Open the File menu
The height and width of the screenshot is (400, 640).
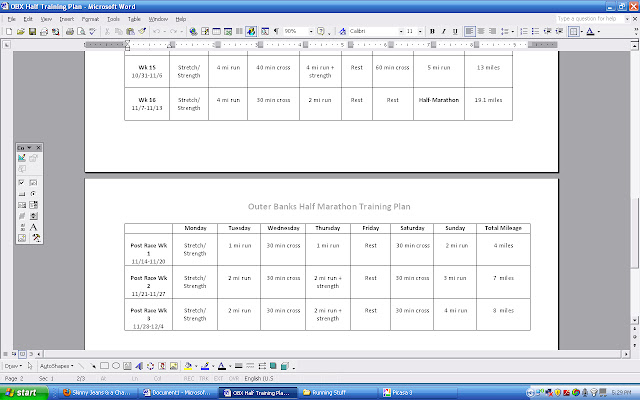pyautogui.click(x=11, y=19)
